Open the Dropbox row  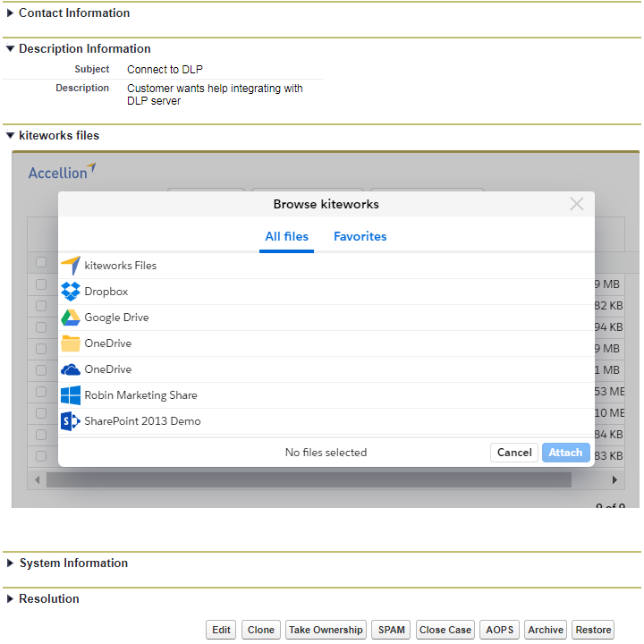tap(326, 292)
